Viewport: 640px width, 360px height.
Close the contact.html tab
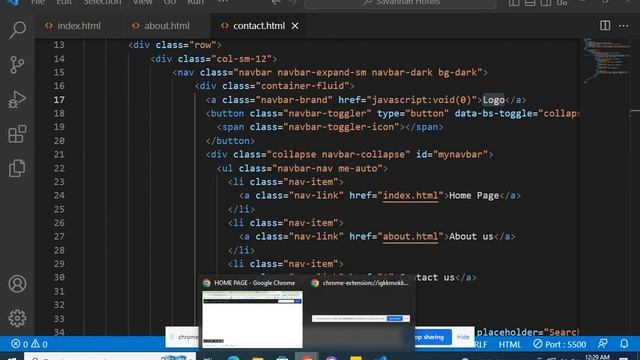[295, 26]
